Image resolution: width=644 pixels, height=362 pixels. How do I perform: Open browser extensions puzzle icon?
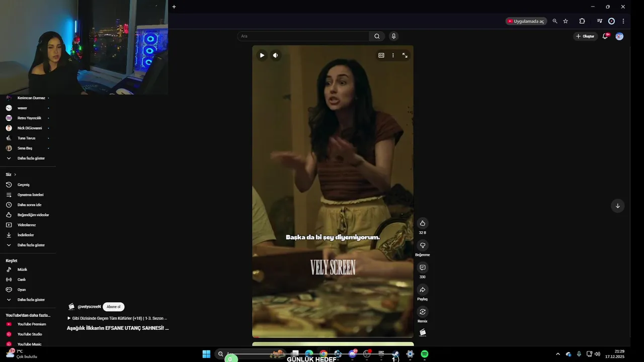[x=582, y=21]
